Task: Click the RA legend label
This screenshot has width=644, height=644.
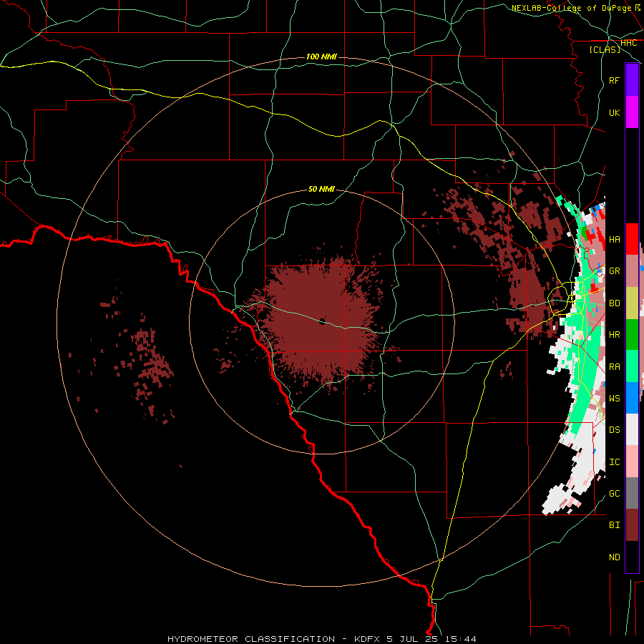Action: pyautogui.click(x=614, y=367)
